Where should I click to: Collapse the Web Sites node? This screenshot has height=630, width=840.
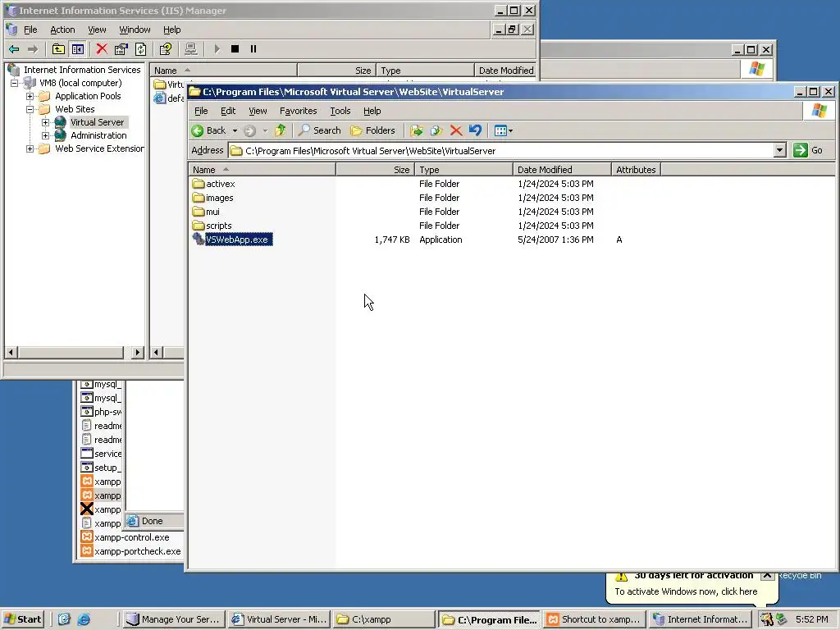[30, 109]
